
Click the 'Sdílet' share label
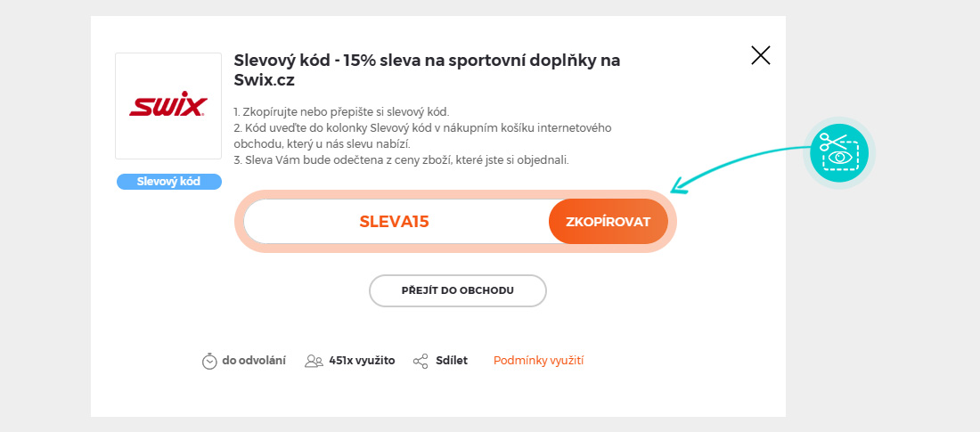pyautogui.click(x=452, y=361)
